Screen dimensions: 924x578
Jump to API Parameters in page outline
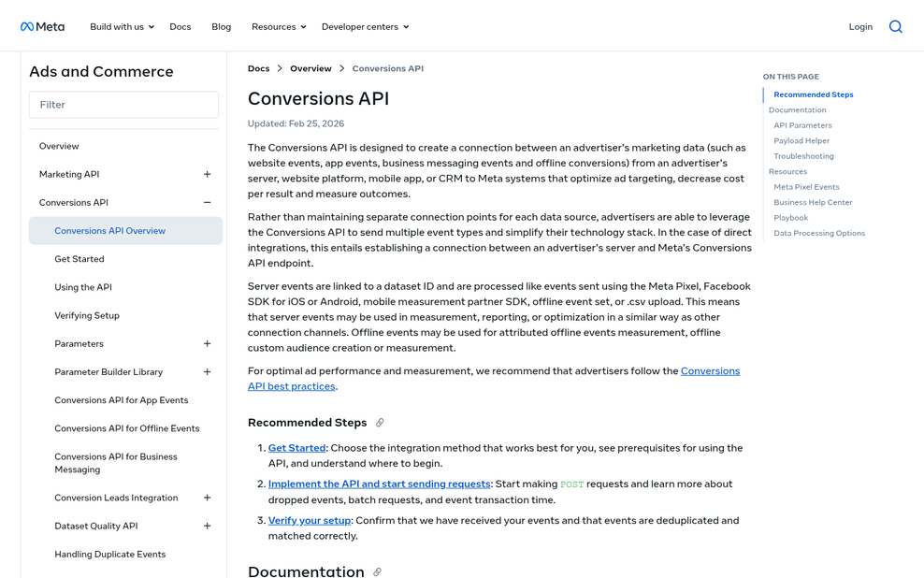click(802, 125)
